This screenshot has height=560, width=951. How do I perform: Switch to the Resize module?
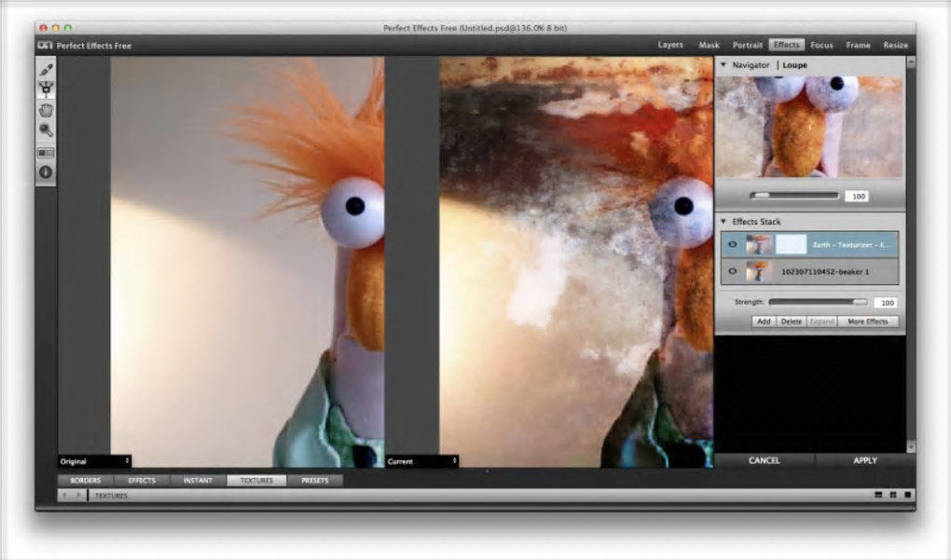(x=895, y=45)
